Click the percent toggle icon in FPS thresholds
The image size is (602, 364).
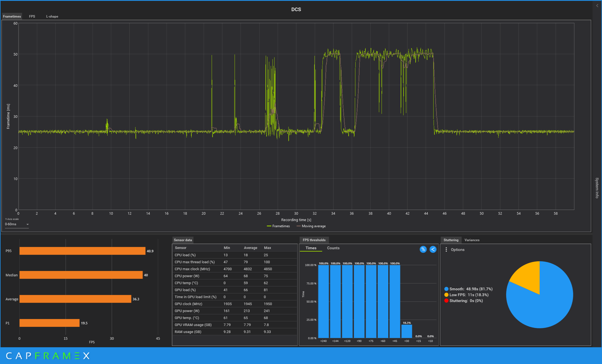(423, 249)
